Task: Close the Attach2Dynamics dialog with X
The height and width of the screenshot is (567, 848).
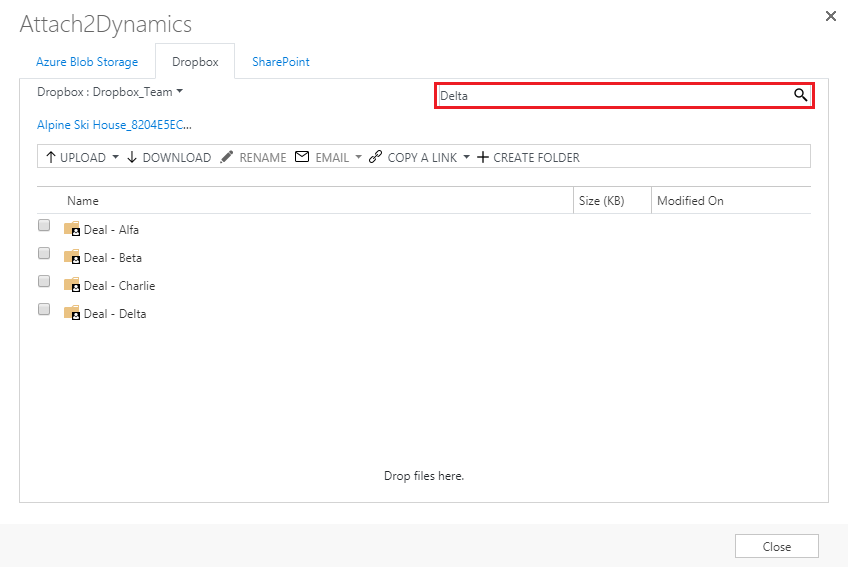Action: tap(831, 16)
